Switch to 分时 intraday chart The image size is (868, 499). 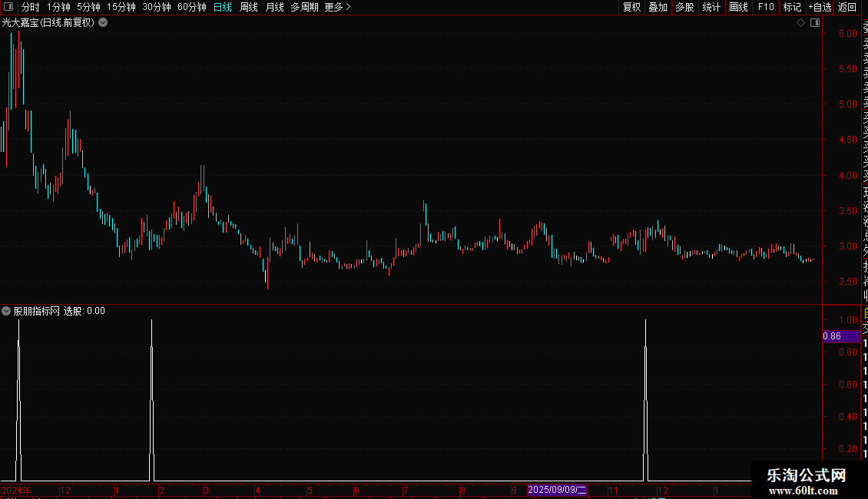[x=31, y=7]
